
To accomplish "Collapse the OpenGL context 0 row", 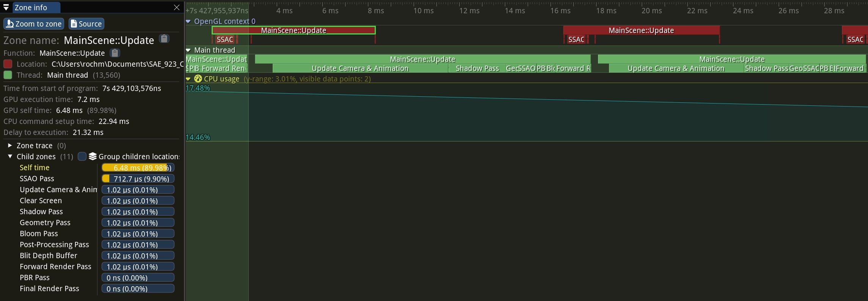I will pyautogui.click(x=188, y=21).
